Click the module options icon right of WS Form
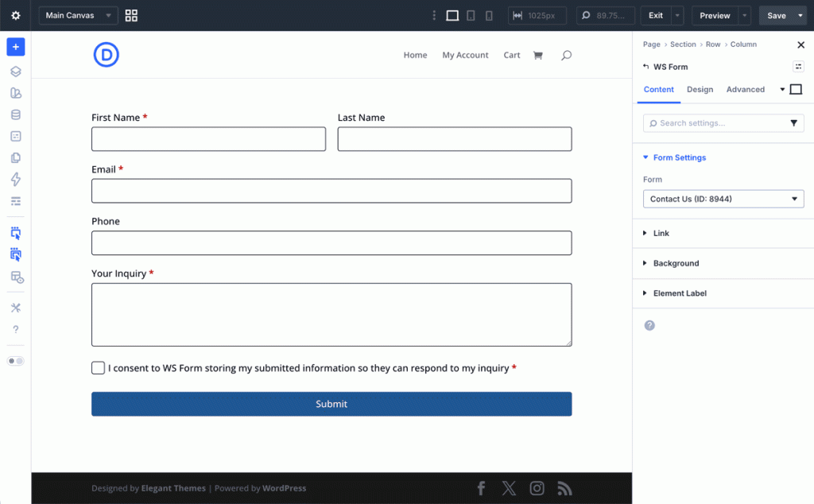 click(x=798, y=67)
